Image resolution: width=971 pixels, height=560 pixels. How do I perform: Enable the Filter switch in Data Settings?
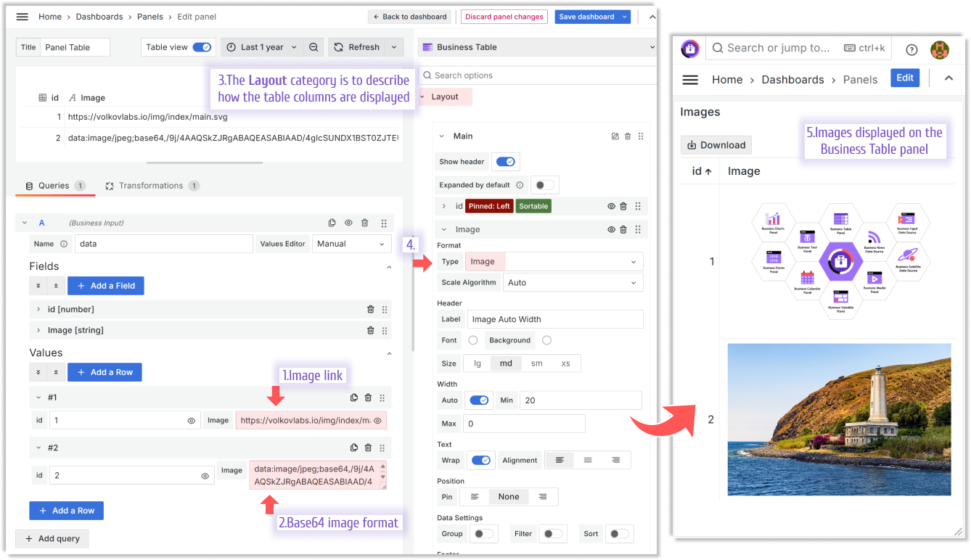click(553, 534)
